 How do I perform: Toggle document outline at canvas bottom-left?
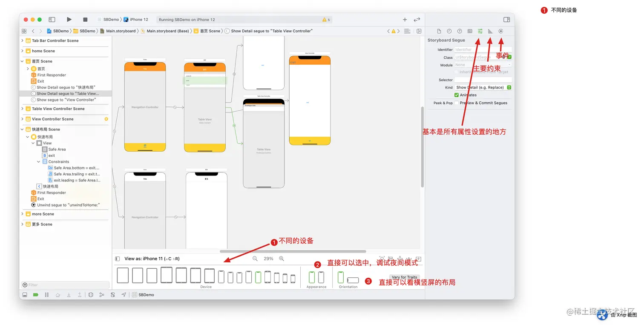(x=118, y=259)
